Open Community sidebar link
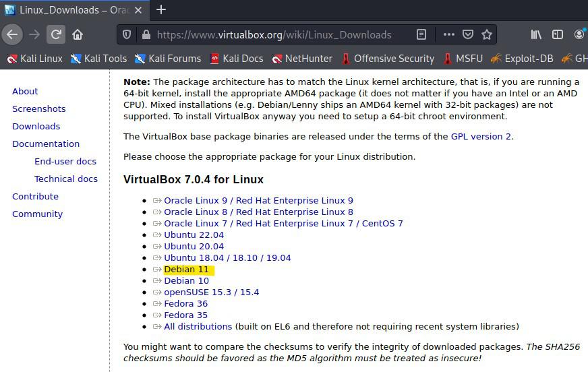The image size is (588, 372). coord(38,214)
